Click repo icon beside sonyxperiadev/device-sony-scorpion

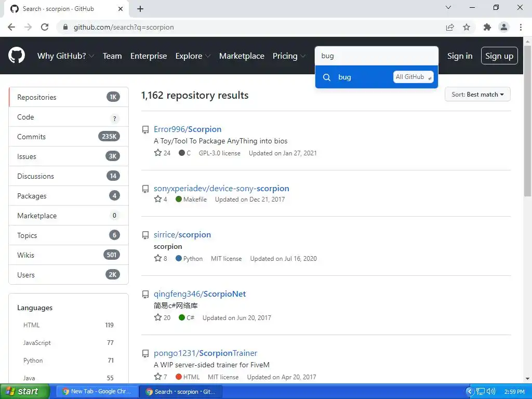click(x=145, y=189)
